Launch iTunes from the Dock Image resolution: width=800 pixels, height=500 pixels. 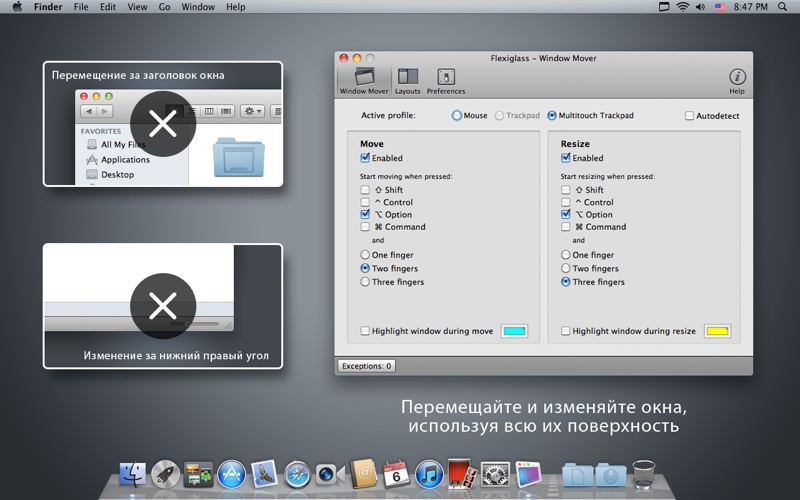coord(429,474)
